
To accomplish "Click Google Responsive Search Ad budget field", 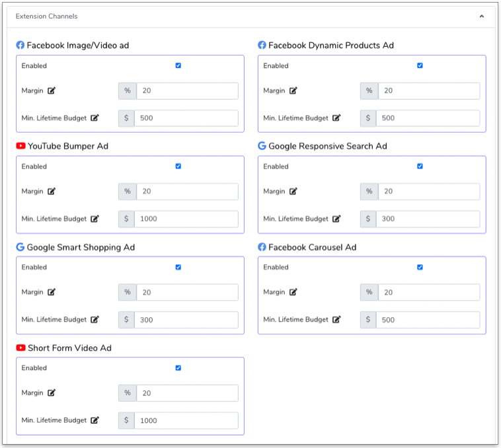I will click(428, 219).
